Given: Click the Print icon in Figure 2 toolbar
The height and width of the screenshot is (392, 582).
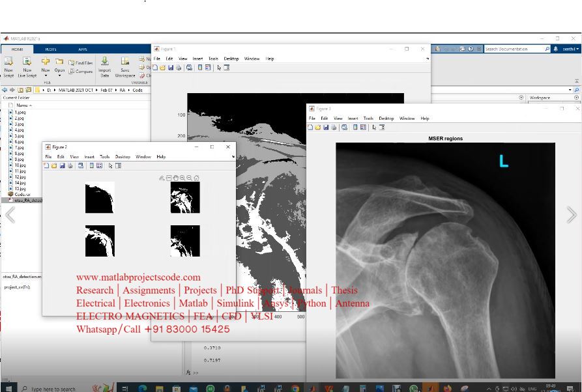Looking at the screenshot, I should [x=70, y=166].
